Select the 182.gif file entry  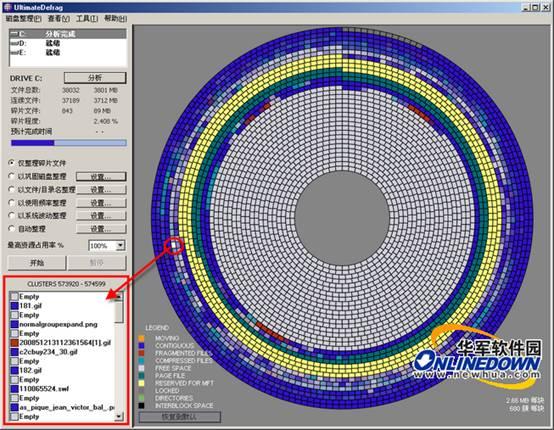(30, 370)
